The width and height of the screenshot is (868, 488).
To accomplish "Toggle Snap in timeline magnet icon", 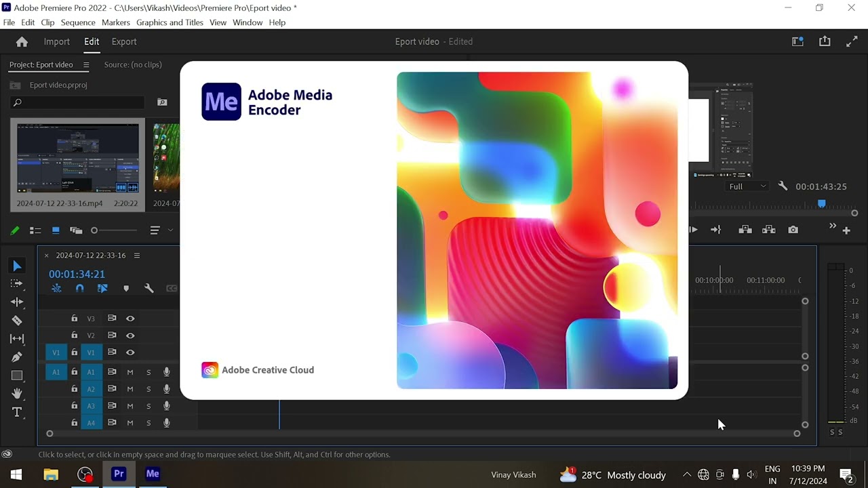I will pyautogui.click(x=79, y=288).
